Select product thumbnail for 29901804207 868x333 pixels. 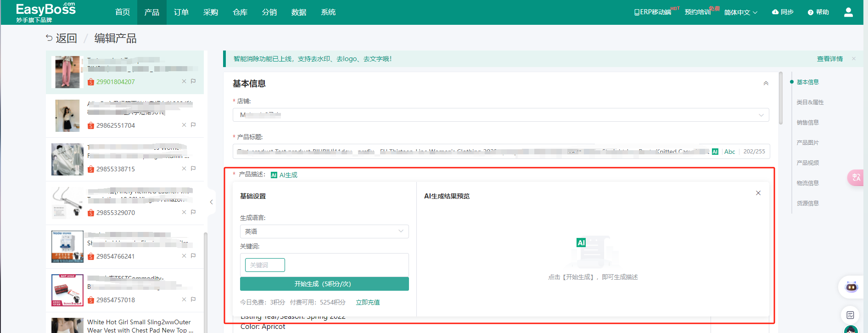click(67, 72)
